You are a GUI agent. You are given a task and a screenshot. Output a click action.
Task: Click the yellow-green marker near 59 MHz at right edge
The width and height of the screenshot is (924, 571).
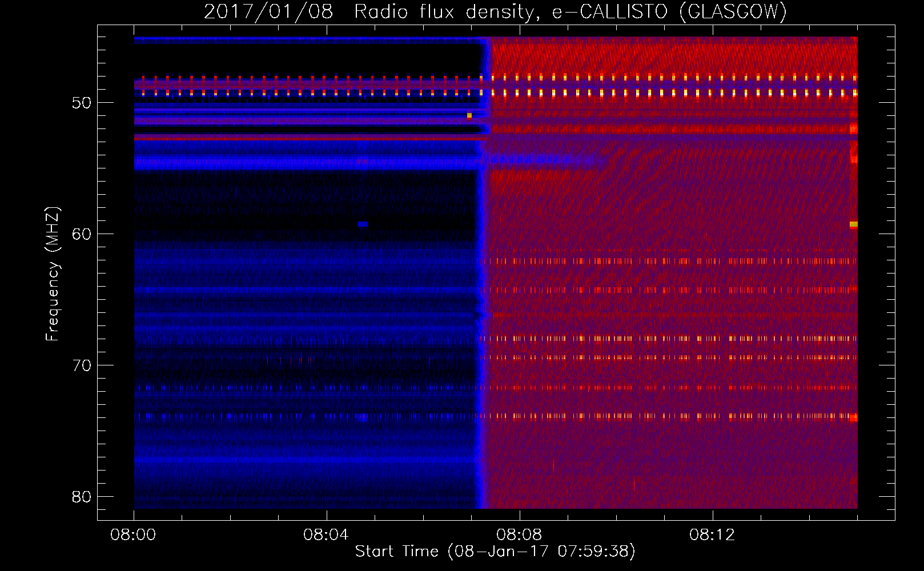click(854, 224)
